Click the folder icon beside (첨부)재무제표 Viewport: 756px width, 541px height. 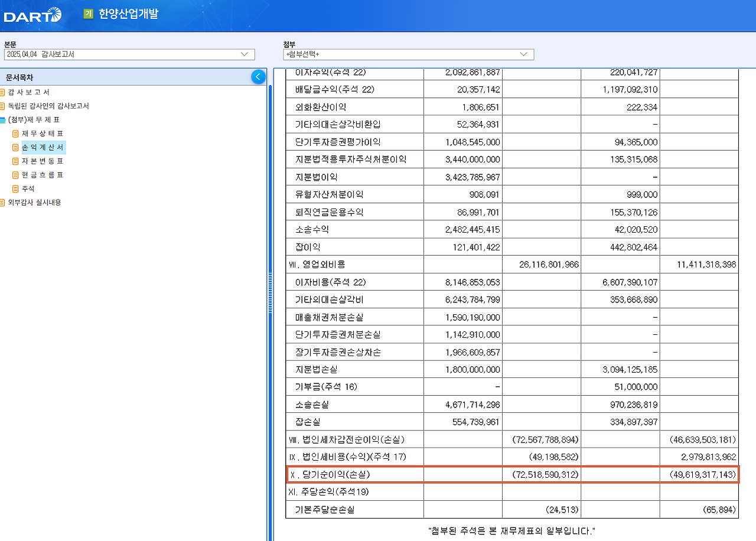(4, 119)
